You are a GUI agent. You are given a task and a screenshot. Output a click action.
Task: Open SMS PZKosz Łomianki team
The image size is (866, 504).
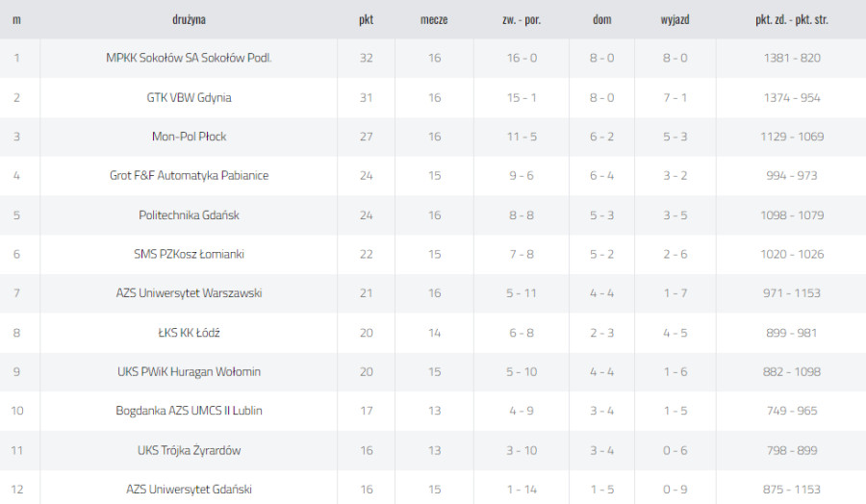click(x=189, y=254)
